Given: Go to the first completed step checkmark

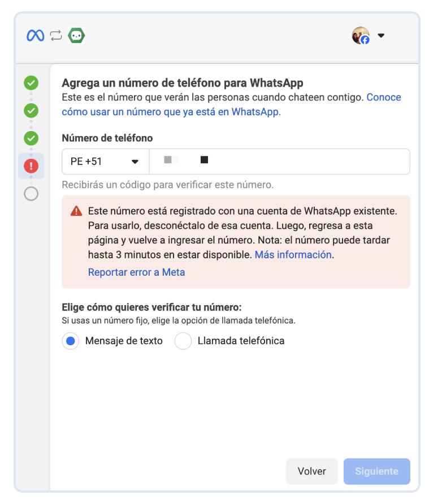Looking at the screenshot, I should coord(31,83).
